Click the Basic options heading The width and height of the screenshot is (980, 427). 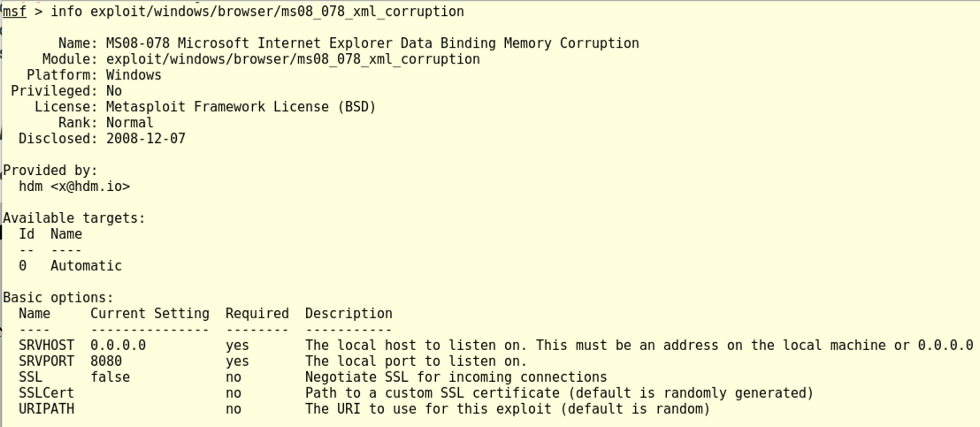pos(57,298)
